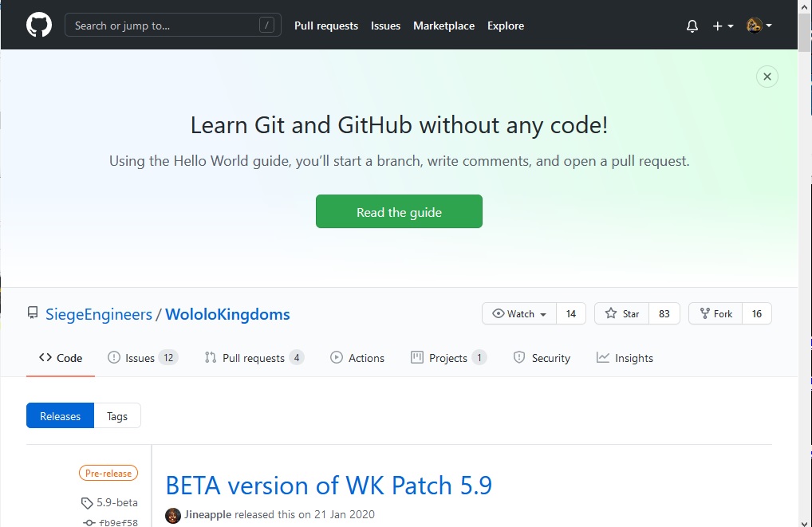Switch to the Tags view
Screen dimensions: 812x527
point(117,415)
